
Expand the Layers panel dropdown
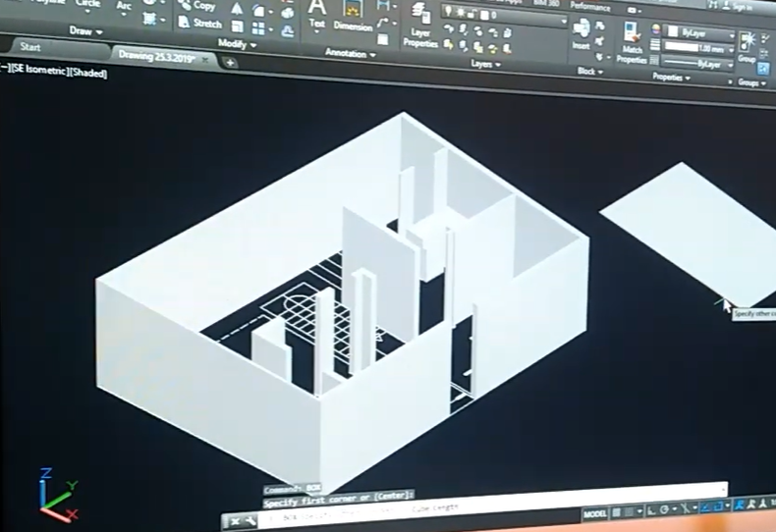pos(485,64)
